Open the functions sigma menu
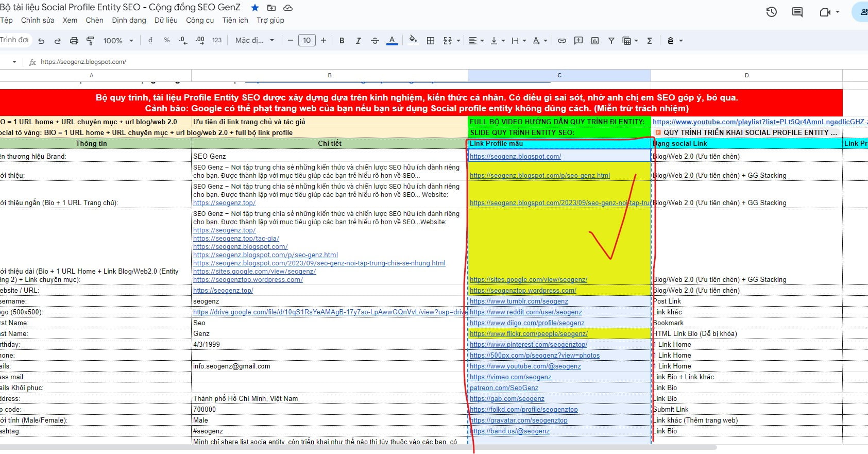The height and width of the screenshot is (454, 868). 650,41
